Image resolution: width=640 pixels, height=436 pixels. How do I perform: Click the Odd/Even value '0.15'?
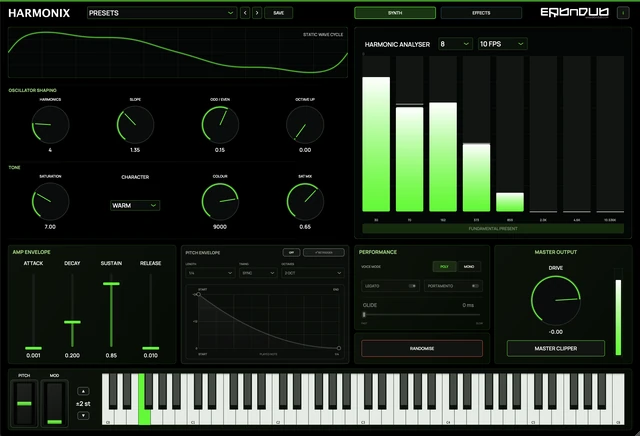(x=220, y=150)
